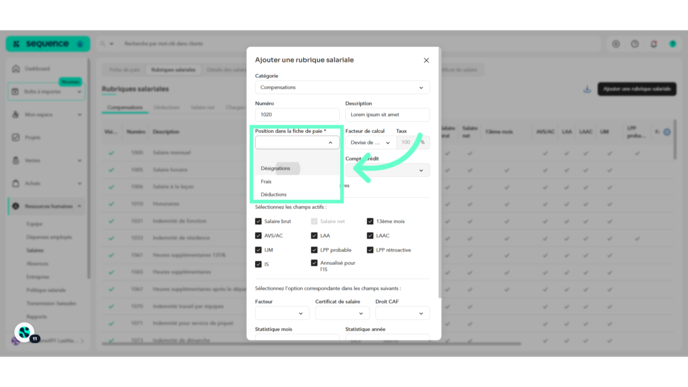688x387 pixels.
Task: Uncheck the LAA checkbox in dialog
Action: pyautogui.click(x=314, y=236)
